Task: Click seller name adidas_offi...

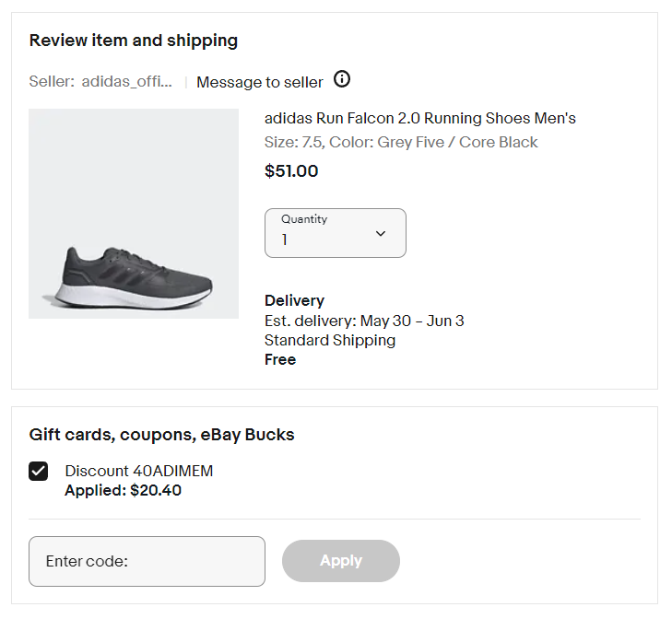Action: (x=126, y=81)
